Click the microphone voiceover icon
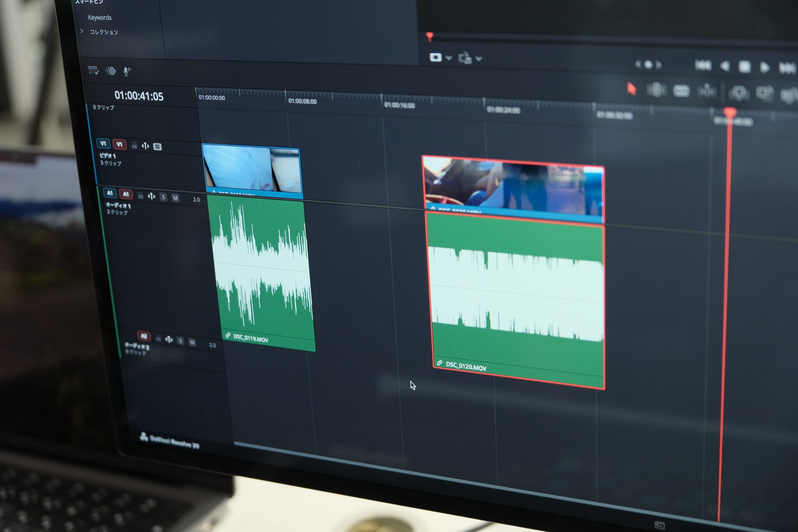 point(127,71)
